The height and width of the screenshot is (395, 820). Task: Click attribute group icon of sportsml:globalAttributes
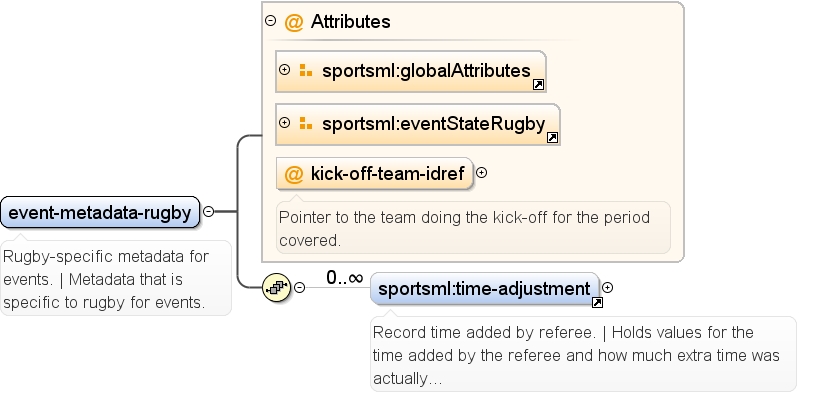pyautogui.click(x=306, y=70)
